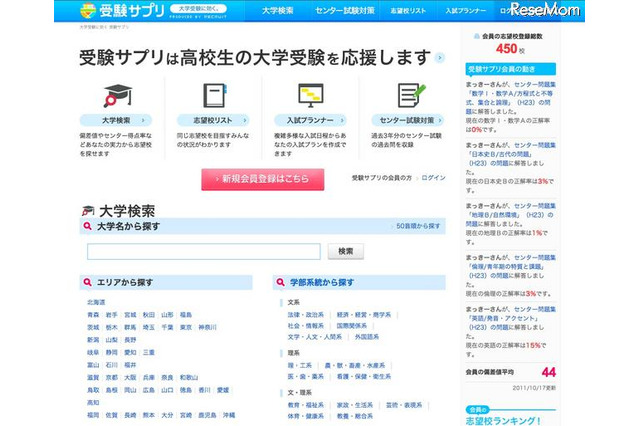Click the 大学検索 pill button
The width and height of the screenshot is (640, 426).
(116, 120)
